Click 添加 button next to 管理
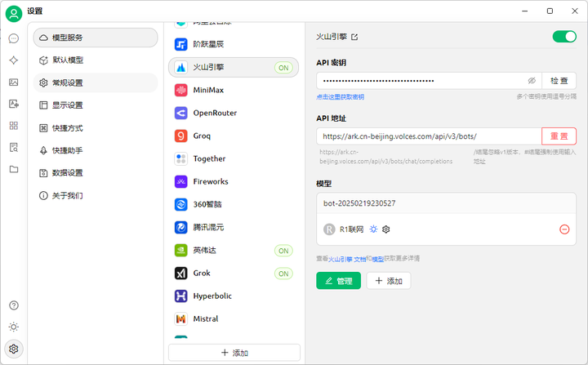 click(389, 281)
